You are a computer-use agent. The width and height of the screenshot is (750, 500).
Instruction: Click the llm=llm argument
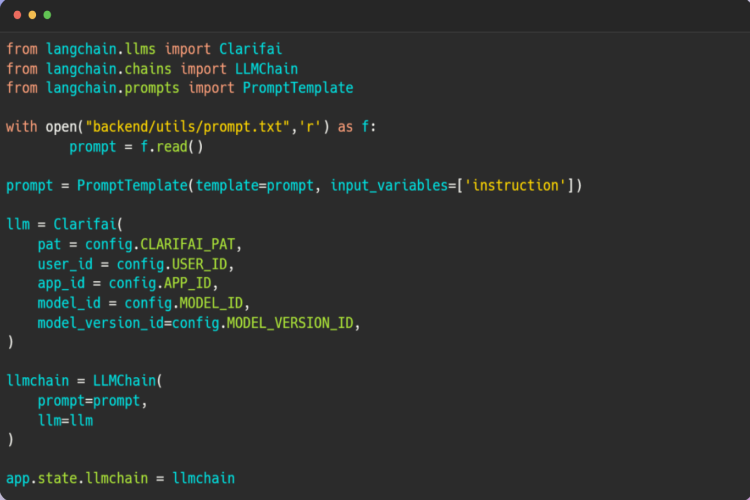point(66,421)
